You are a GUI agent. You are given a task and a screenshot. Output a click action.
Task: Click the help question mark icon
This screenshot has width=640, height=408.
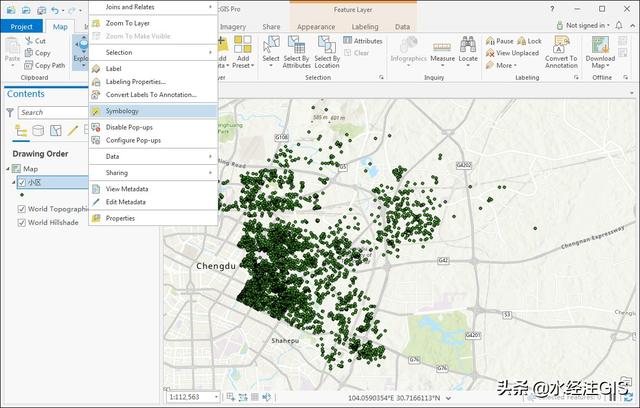click(x=552, y=9)
